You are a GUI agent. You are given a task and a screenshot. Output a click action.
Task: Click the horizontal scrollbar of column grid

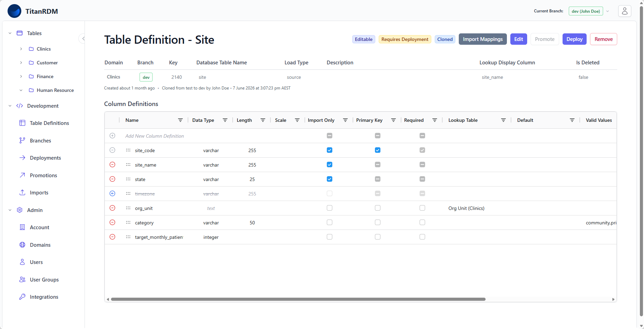tap(298, 299)
